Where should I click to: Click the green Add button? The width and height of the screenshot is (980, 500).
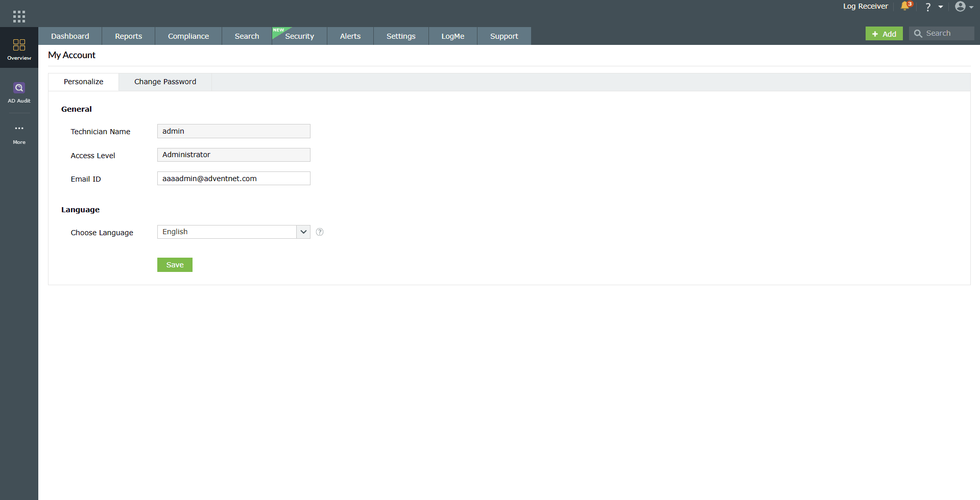(884, 34)
